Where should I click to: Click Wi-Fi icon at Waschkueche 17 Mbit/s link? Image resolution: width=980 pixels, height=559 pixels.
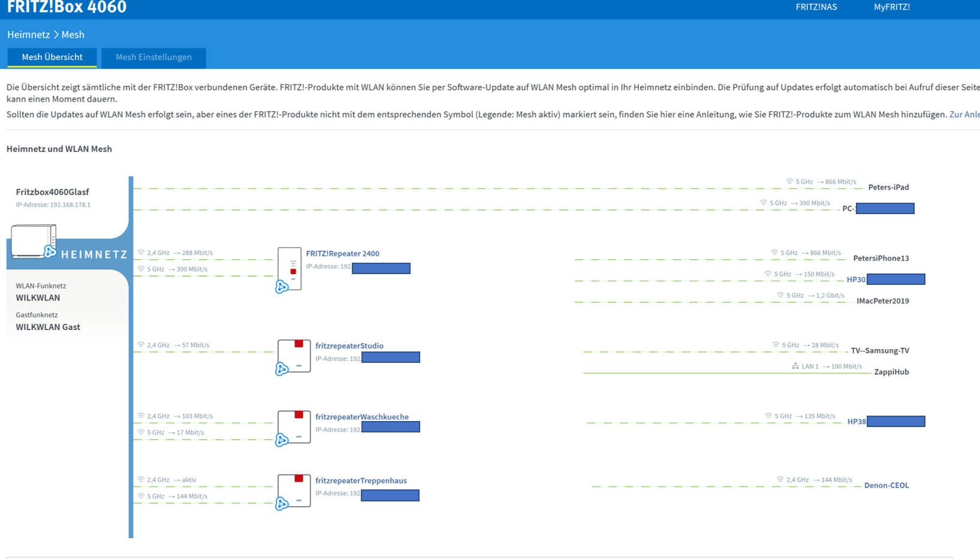[141, 432]
